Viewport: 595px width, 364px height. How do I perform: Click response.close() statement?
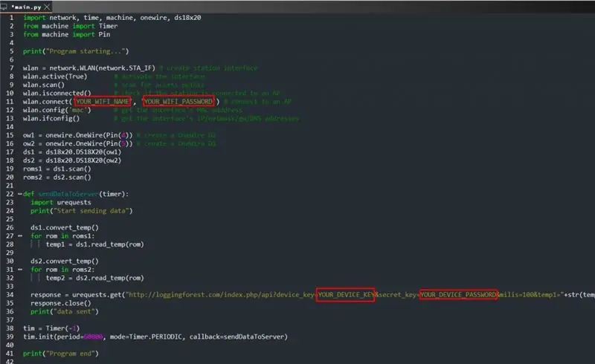click(x=61, y=303)
